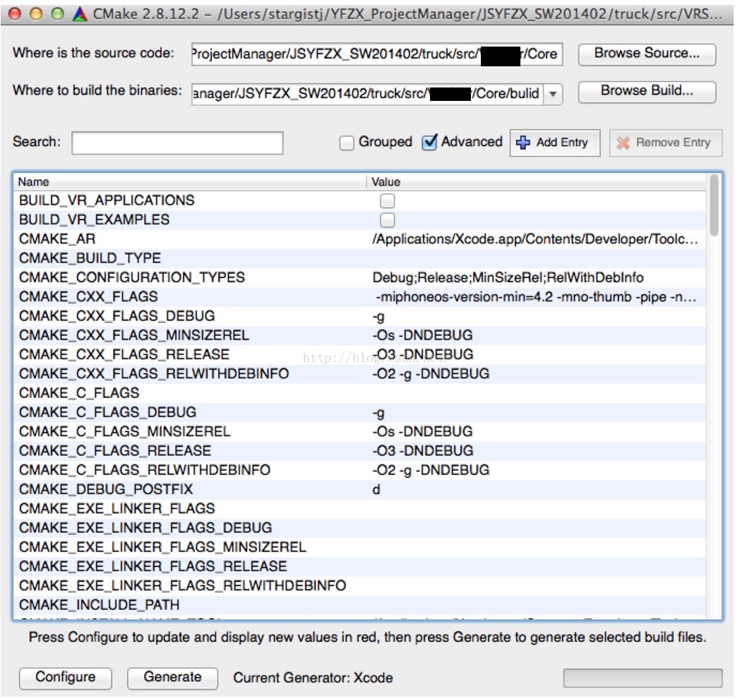Click inside the Search input field

click(x=177, y=143)
